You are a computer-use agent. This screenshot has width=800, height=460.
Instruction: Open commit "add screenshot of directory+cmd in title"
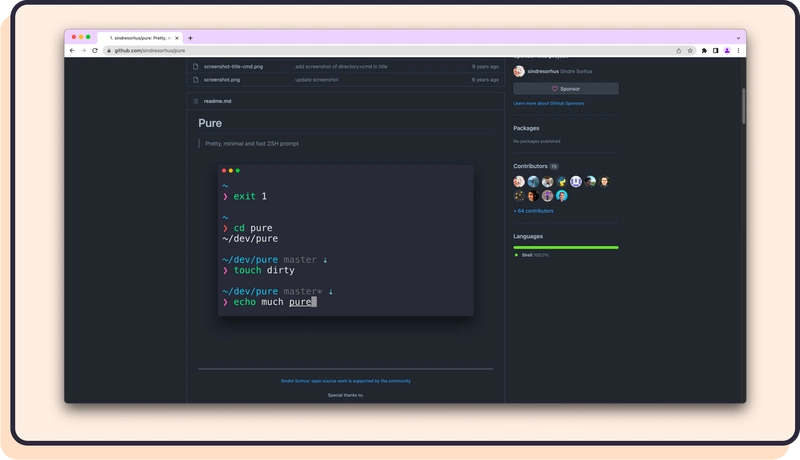click(341, 66)
